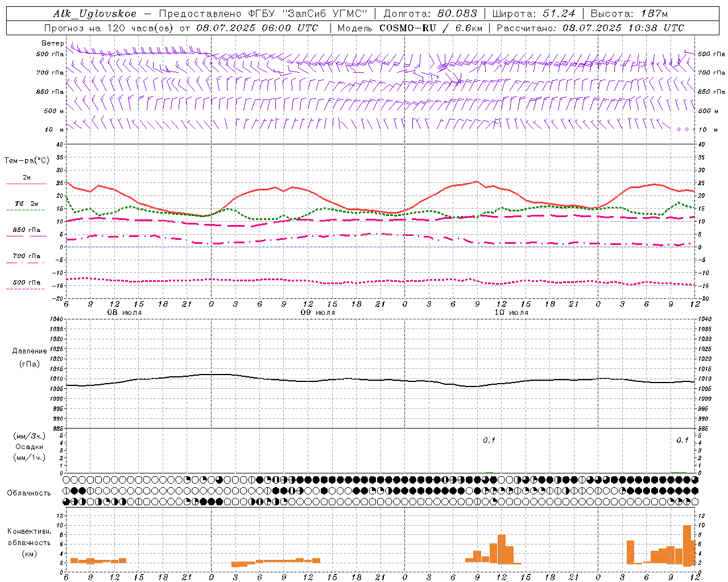Click the 'Прогноз на 120 часа(ов)' forecast text

tap(109, 28)
